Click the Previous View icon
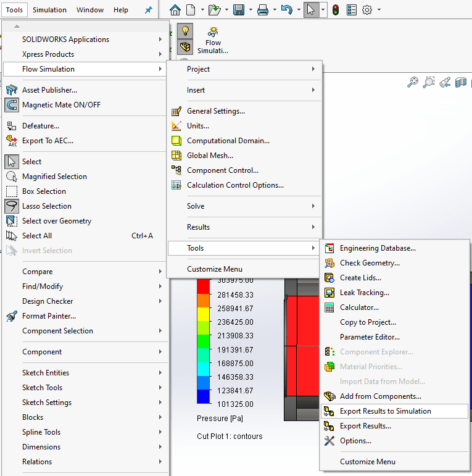This screenshot has width=472, height=476. click(445, 82)
